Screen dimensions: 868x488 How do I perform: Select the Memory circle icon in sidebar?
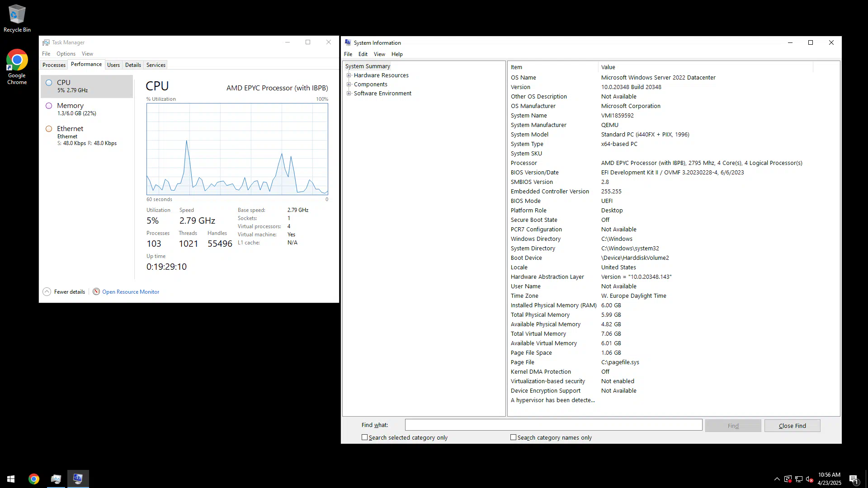(49, 106)
